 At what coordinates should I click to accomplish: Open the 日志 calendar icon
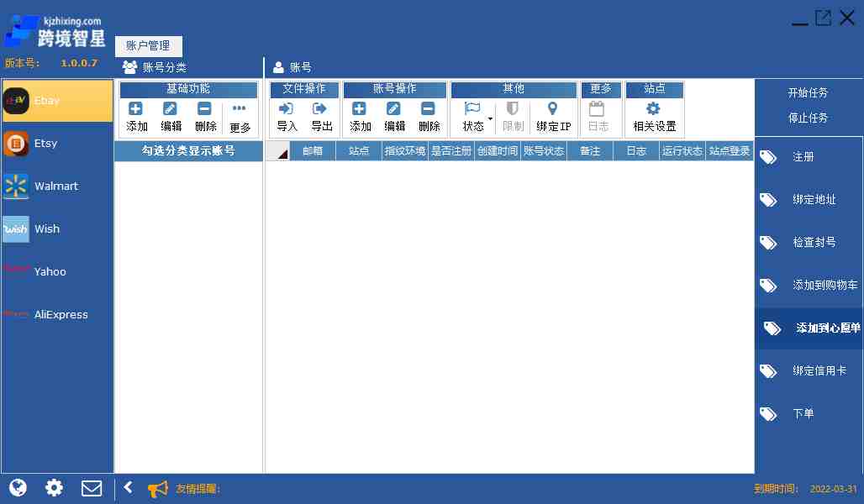(597, 108)
